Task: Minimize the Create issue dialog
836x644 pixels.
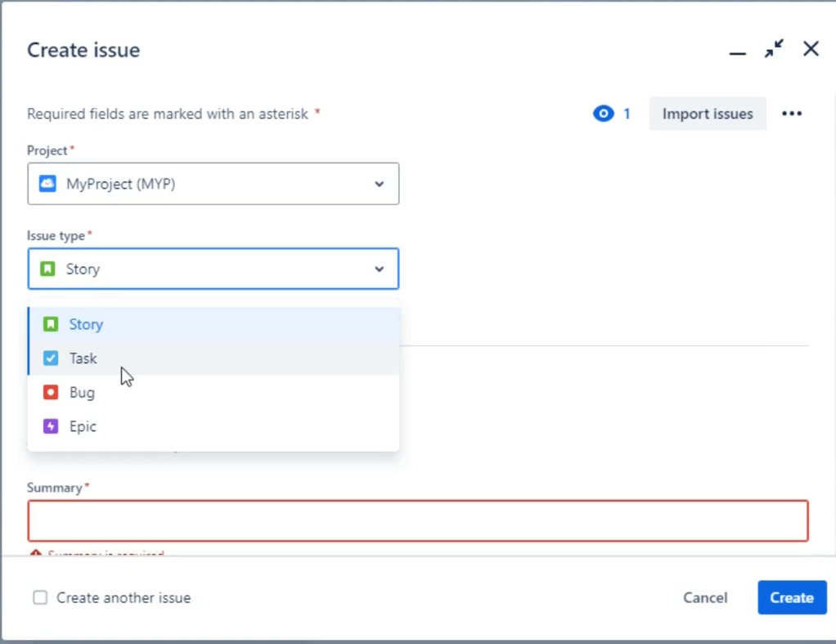Action: coord(737,53)
